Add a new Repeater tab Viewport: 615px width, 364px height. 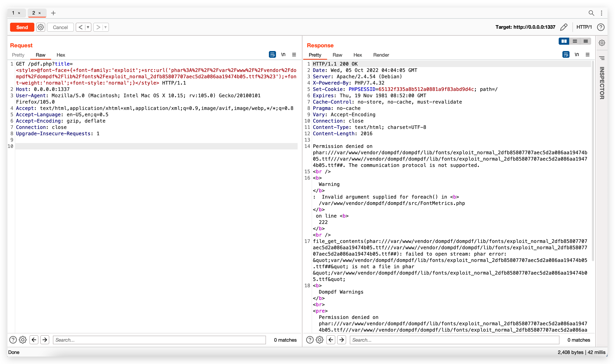(53, 13)
